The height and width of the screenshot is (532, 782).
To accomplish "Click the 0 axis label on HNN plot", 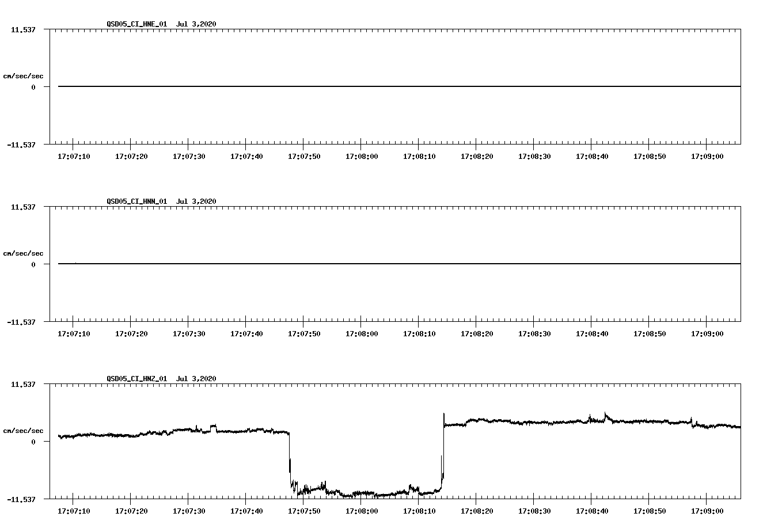I will click(33, 264).
